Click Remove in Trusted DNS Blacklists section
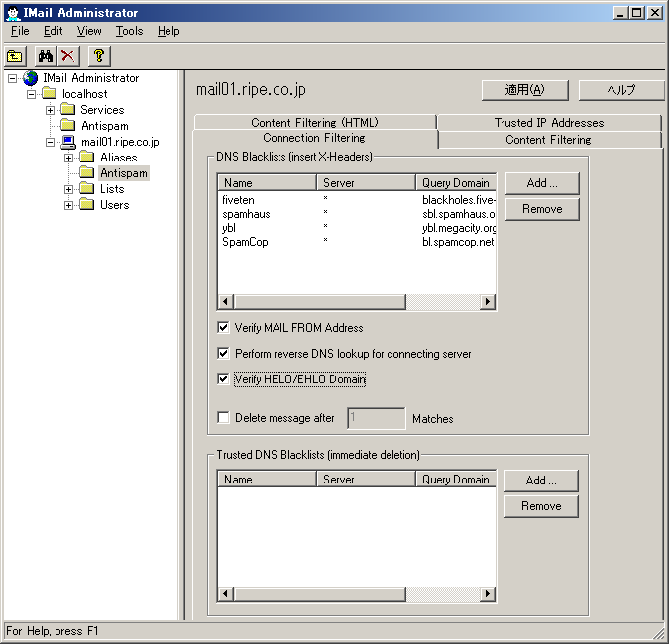This screenshot has width=669, height=644. pos(541,506)
